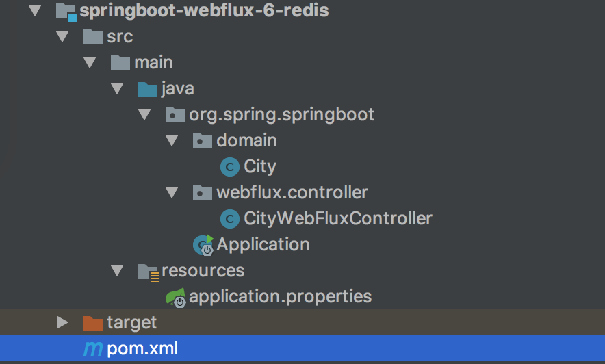Image resolution: width=605 pixels, height=364 pixels.
Task: Select the pom.xml file name
Action: pyautogui.click(x=142, y=348)
